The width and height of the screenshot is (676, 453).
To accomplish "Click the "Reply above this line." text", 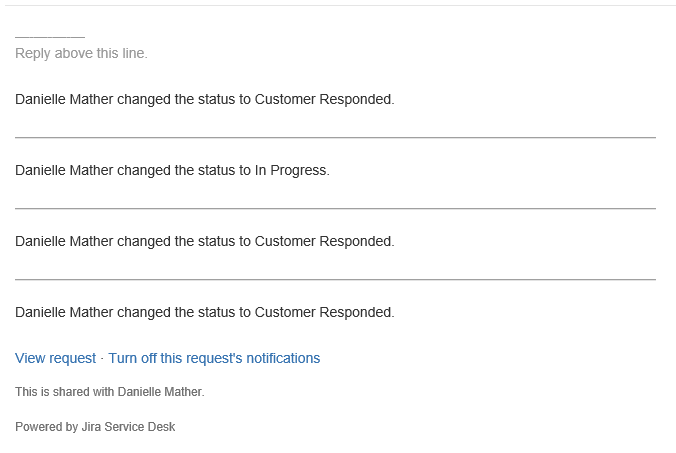I will pos(81,53).
